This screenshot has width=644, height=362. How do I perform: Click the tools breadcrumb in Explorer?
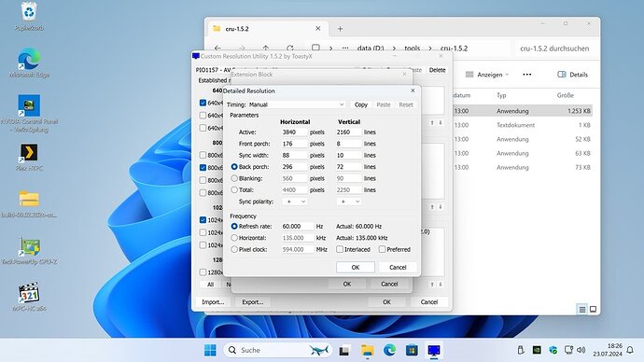(x=412, y=49)
